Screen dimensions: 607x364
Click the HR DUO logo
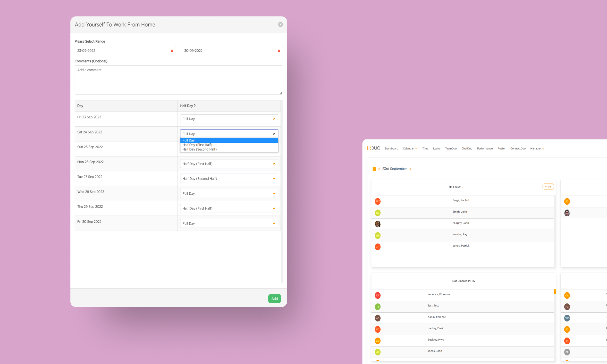click(373, 149)
